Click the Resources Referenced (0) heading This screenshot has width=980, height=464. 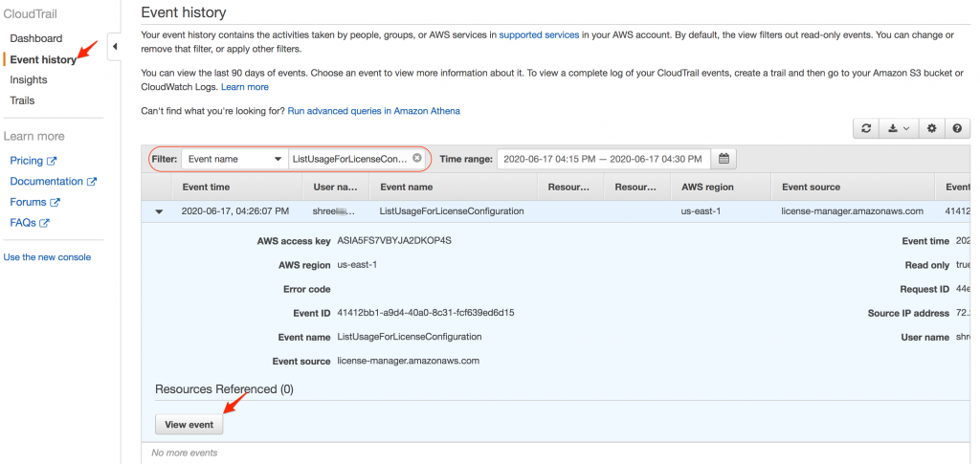224,389
